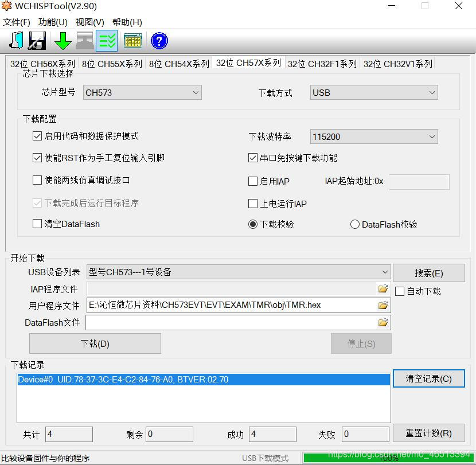
Task: Open 功能(U) menu
Action: click(53, 22)
